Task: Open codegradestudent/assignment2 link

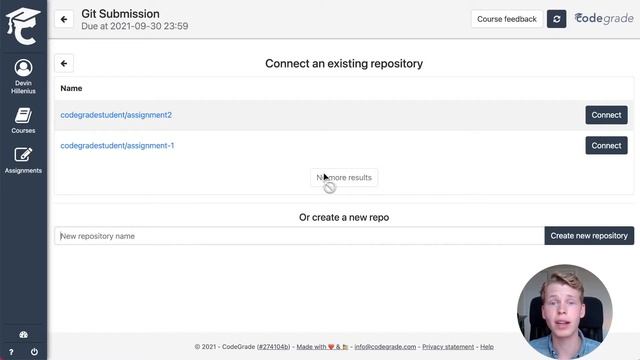Action: pos(116,115)
